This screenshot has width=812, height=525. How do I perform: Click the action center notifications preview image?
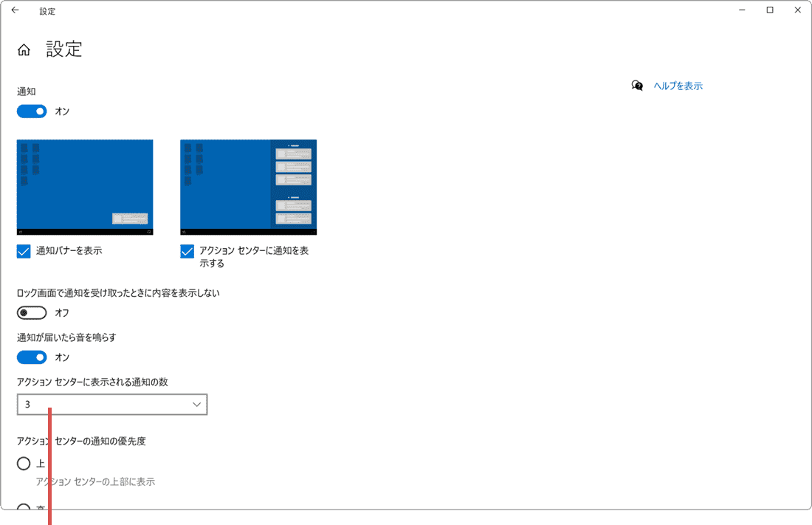pos(247,186)
